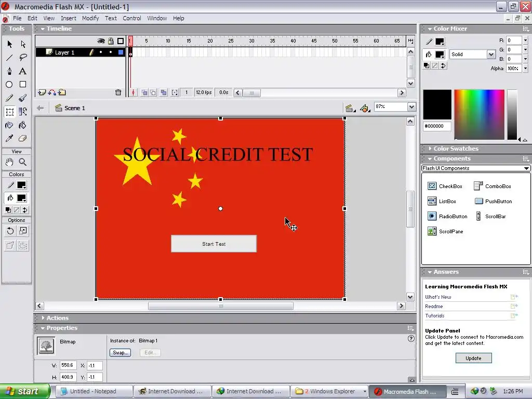Select the Paint Bucket tool
Viewport: 532px width, 399px height.
point(23,125)
